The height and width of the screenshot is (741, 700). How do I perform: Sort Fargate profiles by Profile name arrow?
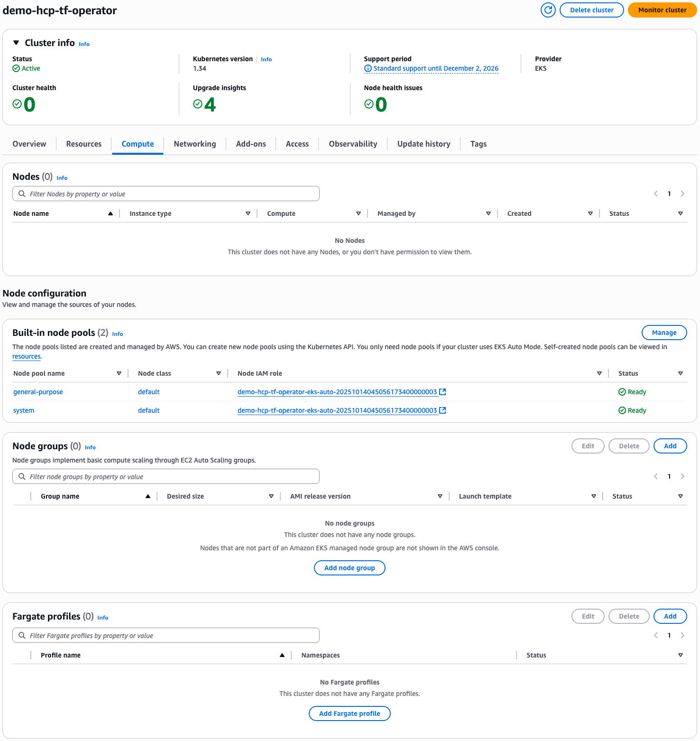[x=282, y=655]
